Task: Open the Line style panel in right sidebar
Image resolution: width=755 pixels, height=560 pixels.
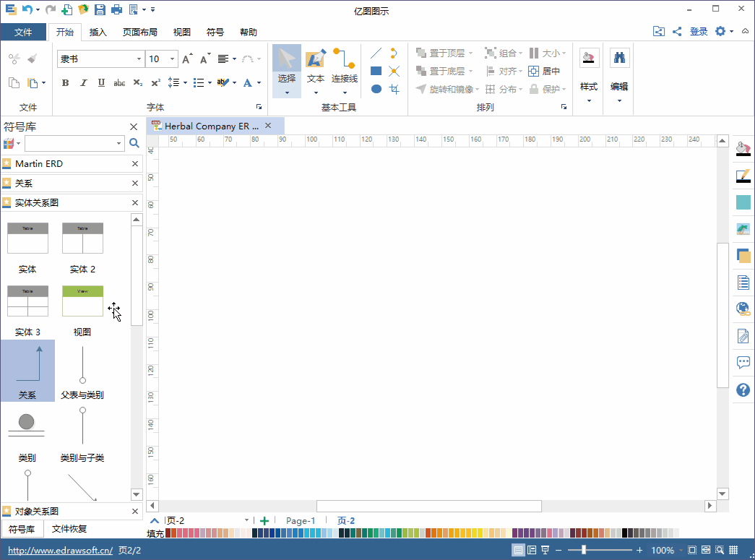Action: (743, 176)
